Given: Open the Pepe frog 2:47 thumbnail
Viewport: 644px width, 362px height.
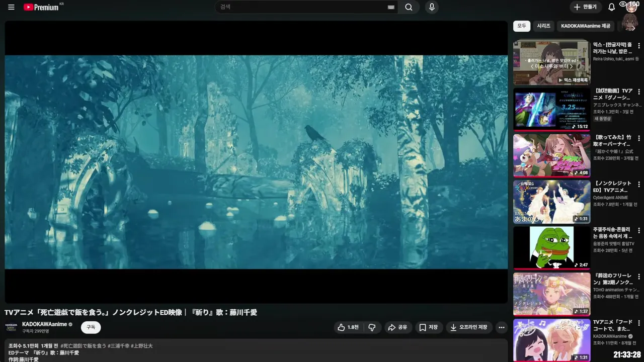Looking at the screenshot, I should [x=551, y=247].
